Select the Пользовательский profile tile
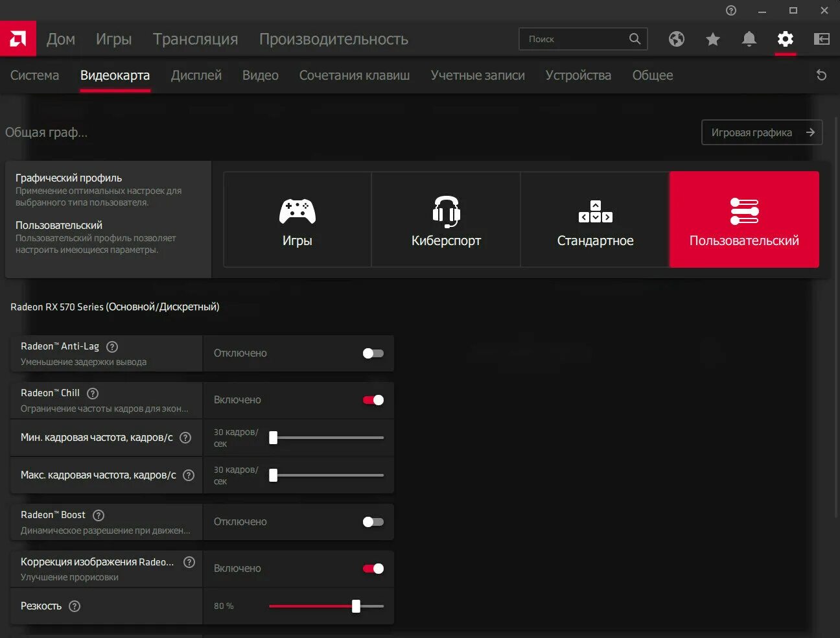Screen dimensions: 840x638 point(744,219)
